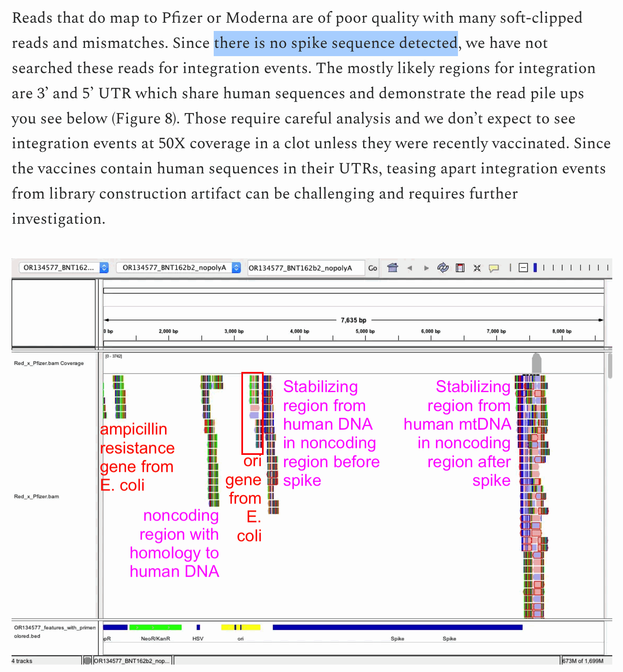Viewport: 623px width, 672px height.
Task: Select the Red_x_Pfizer.bam Coverage track name
Action: click(49, 363)
